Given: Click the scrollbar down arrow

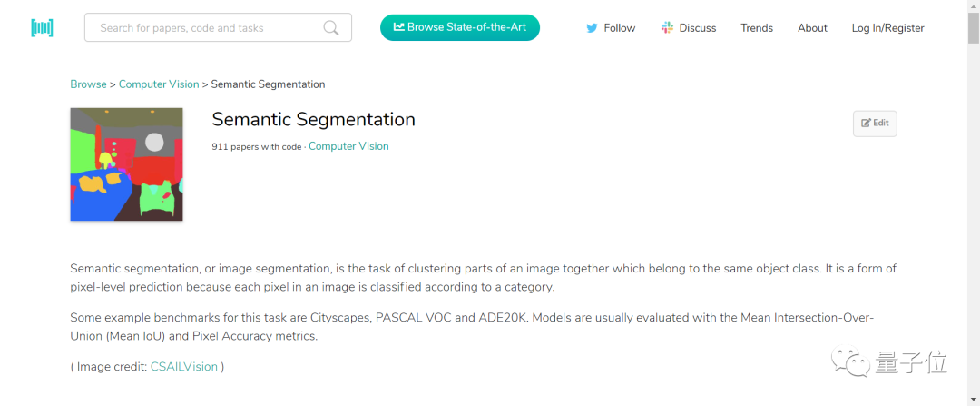Looking at the screenshot, I should tap(974, 399).
